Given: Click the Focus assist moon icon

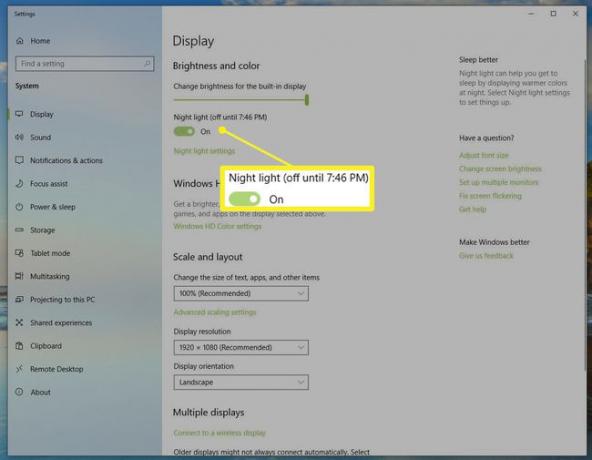Looking at the screenshot, I should coord(19,184).
